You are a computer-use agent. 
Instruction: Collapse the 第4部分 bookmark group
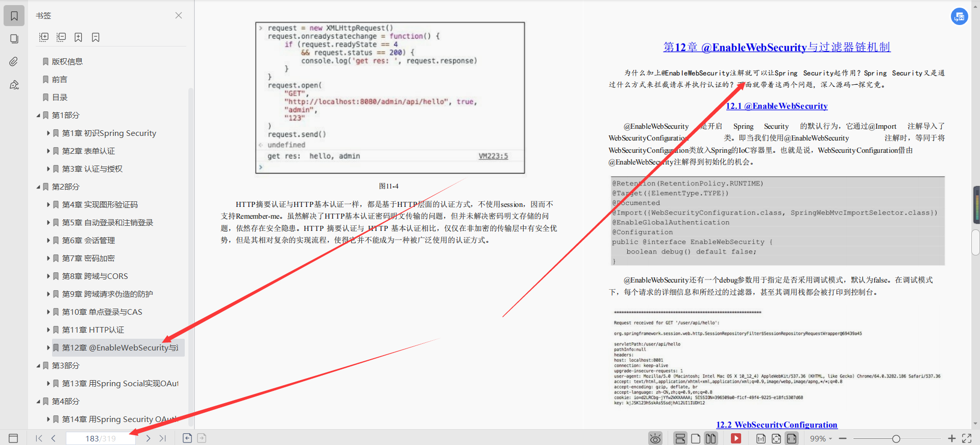point(38,402)
